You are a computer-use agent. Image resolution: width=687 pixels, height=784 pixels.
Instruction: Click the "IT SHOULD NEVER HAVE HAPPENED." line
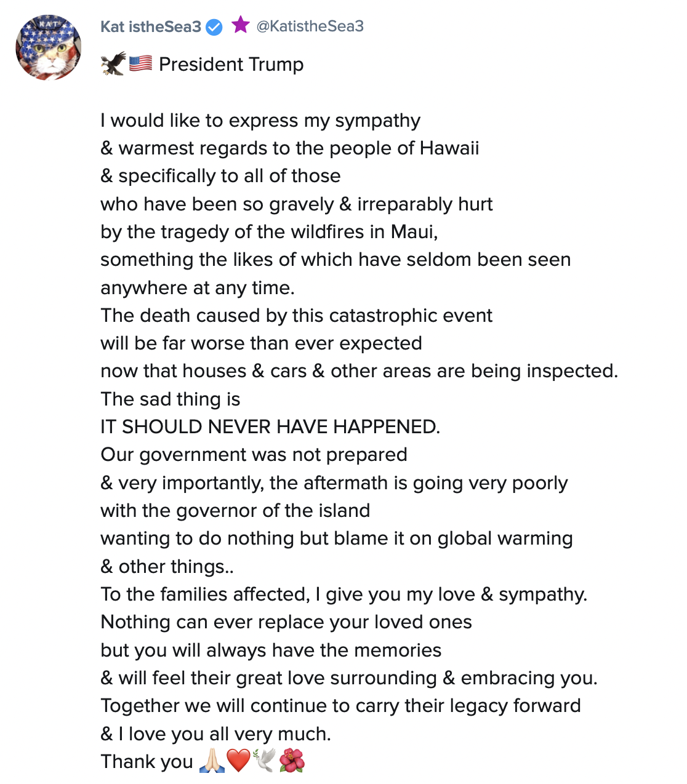(270, 426)
